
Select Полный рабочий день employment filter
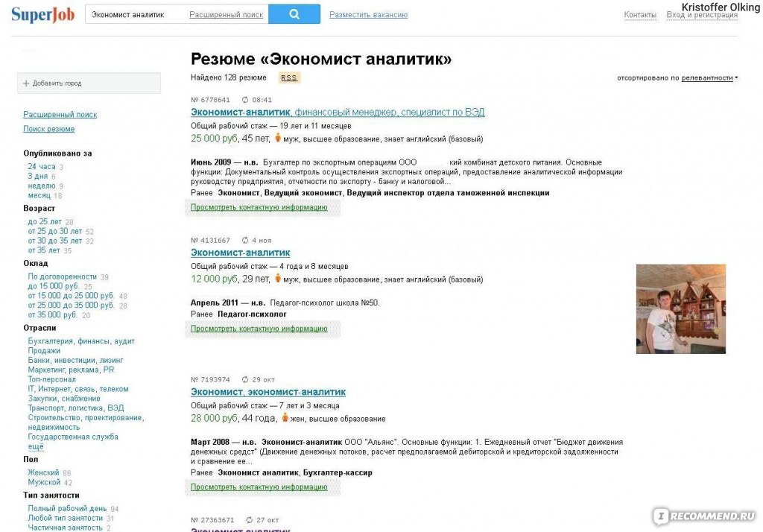click(67, 508)
